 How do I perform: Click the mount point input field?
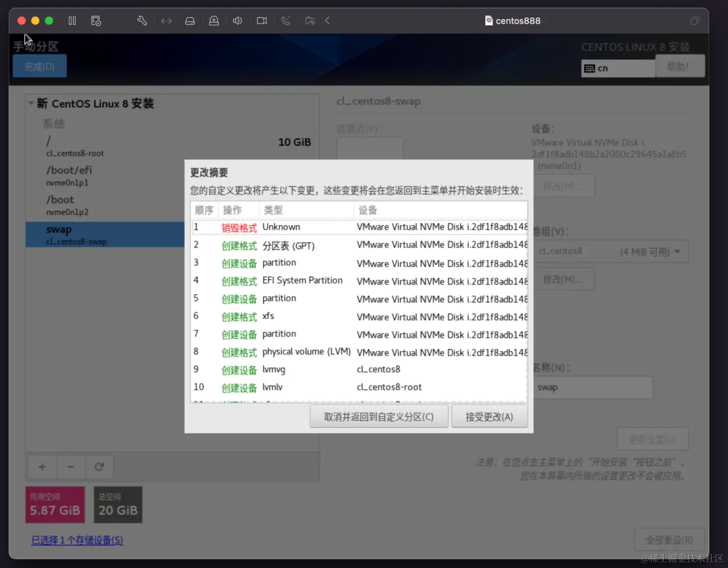coord(370,148)
